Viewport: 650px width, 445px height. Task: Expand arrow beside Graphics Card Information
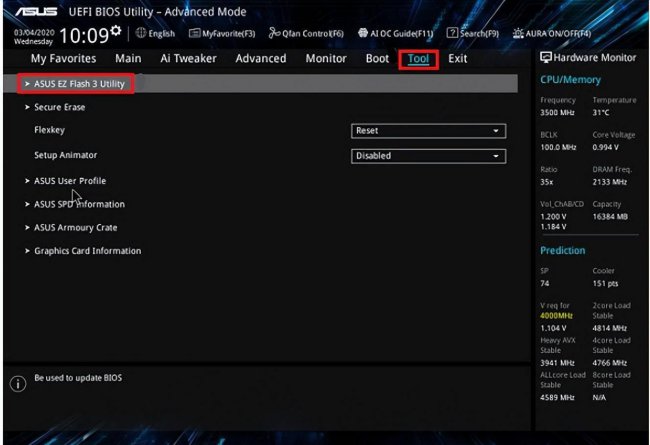click(x=27, y=250)
